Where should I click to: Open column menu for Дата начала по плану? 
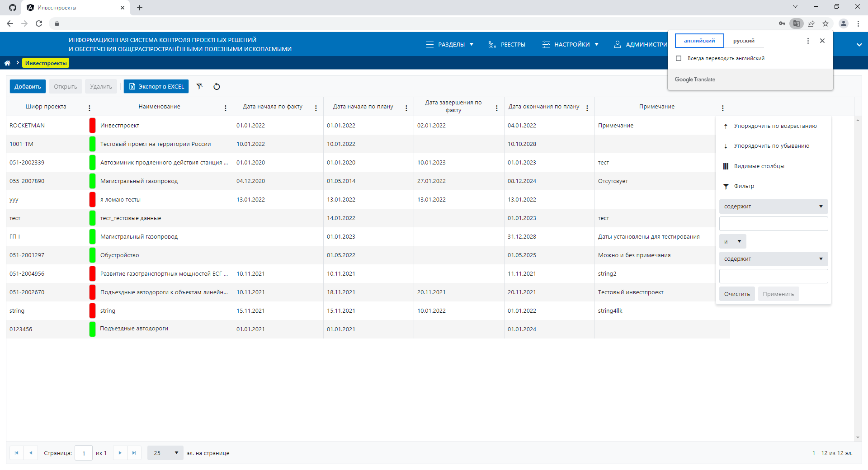406,108
